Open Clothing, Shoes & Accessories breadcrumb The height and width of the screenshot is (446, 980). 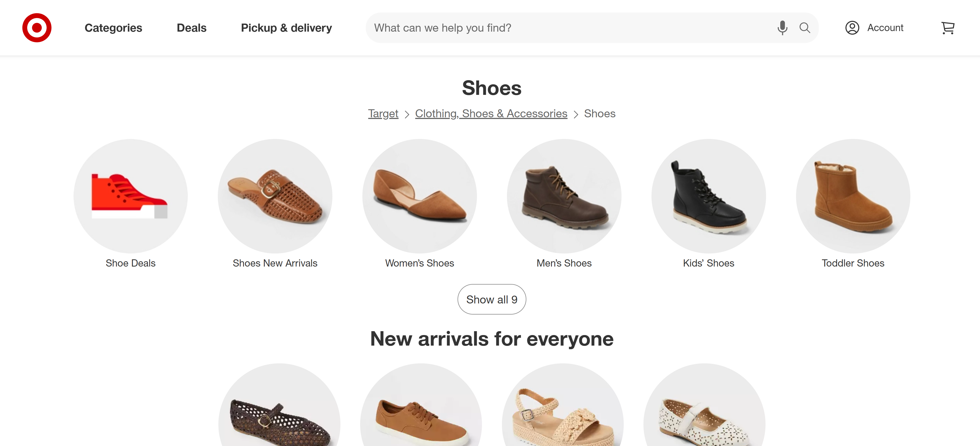coord(491,113)
